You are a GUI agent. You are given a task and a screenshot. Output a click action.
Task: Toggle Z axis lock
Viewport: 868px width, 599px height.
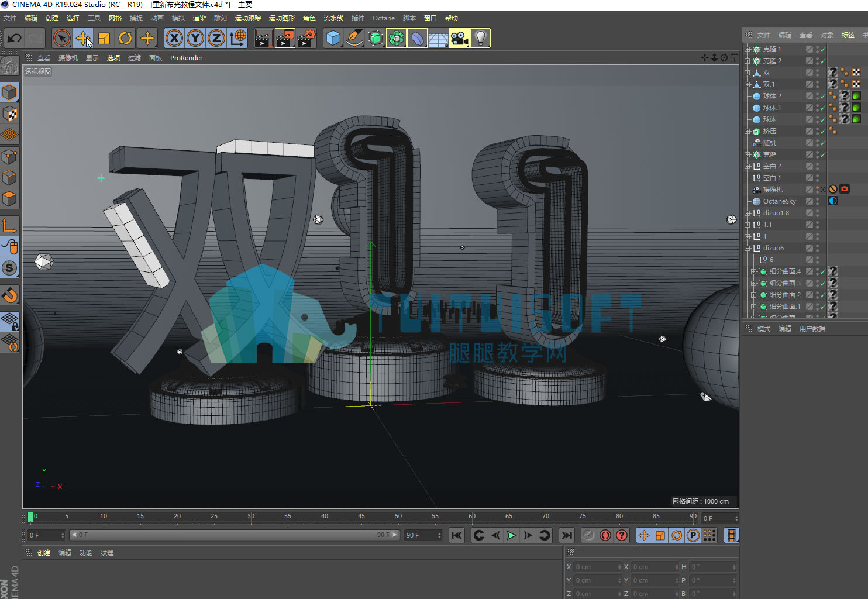pos(216,39)
